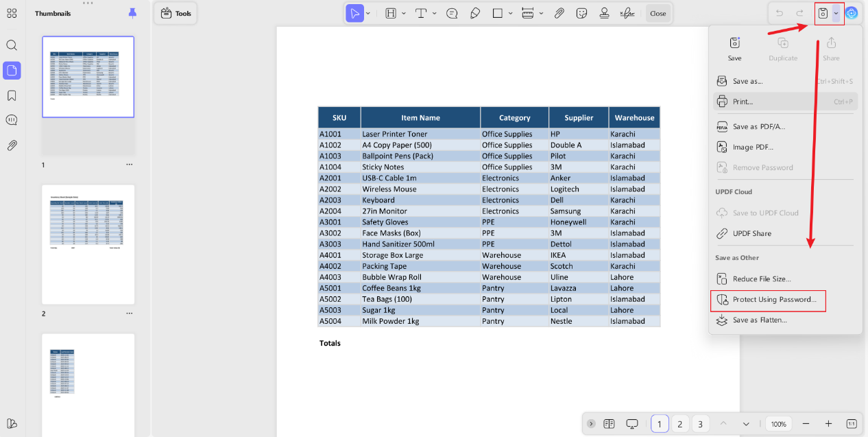Click the 'Honeywell' supplier cell
This screenshot has height=437, width=868.
[579, 222]
